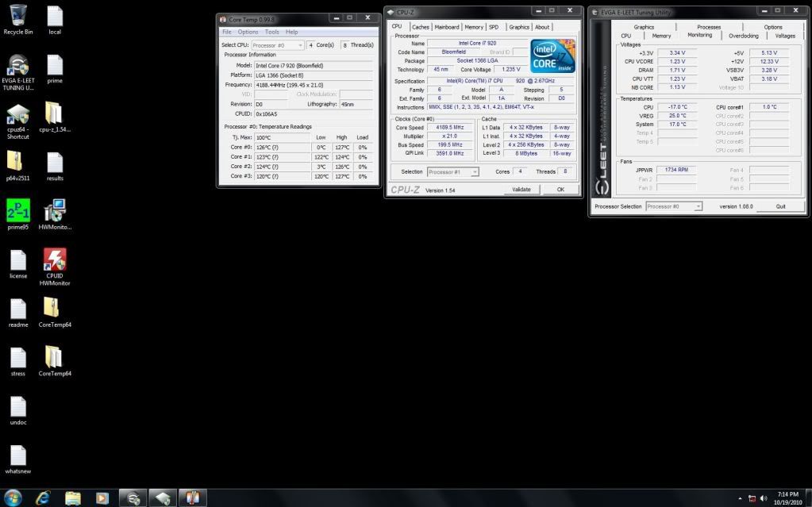Click the Frequency value '4188.44MHz (199.45 x 21.0)'
The image size is (812, 507).
coord(314,85)
